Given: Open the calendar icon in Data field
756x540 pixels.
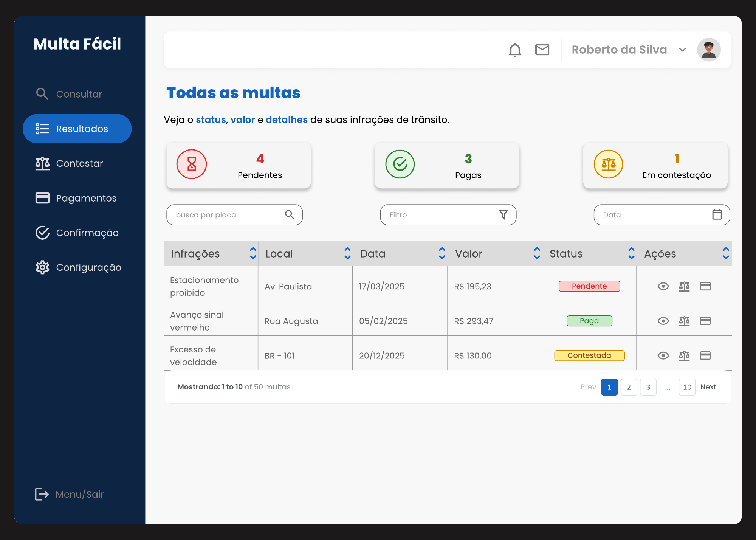Looking at the screenshot, I should point(717,214).
